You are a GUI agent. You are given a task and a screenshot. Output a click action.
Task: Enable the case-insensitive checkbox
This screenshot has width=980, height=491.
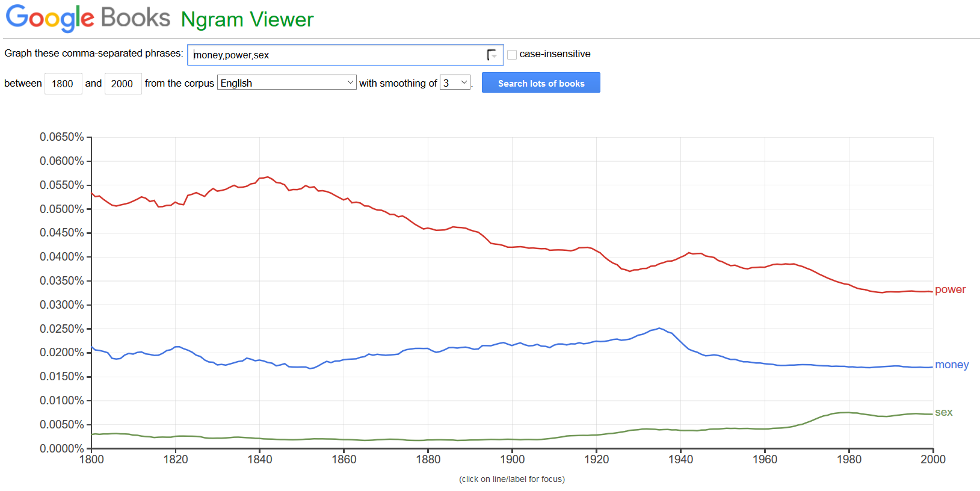[x=512, y=55]
